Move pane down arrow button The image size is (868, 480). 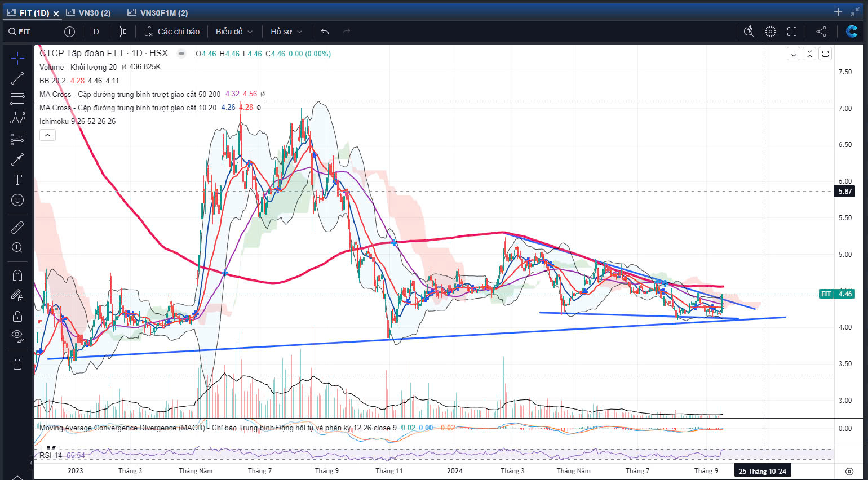pyautogui.click(x=794, y=54)
